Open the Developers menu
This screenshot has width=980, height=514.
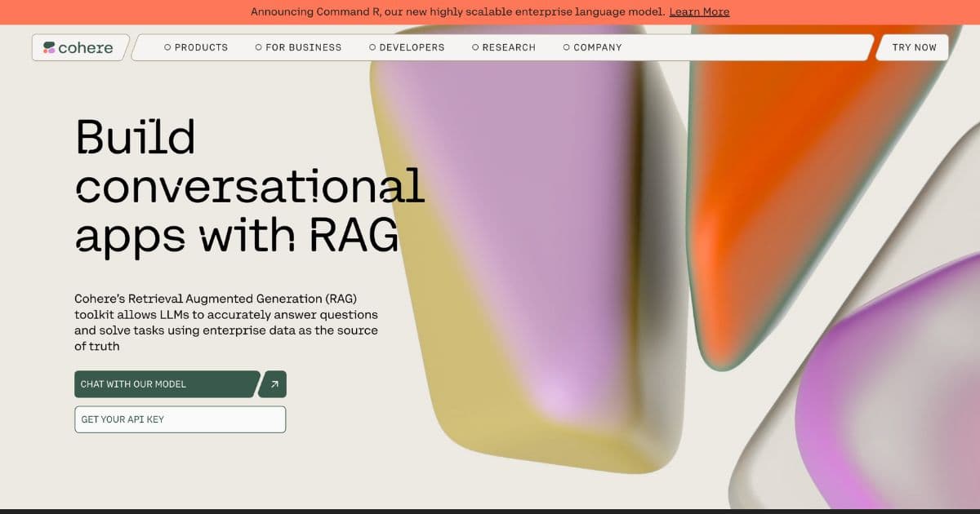tap(407, 47)
